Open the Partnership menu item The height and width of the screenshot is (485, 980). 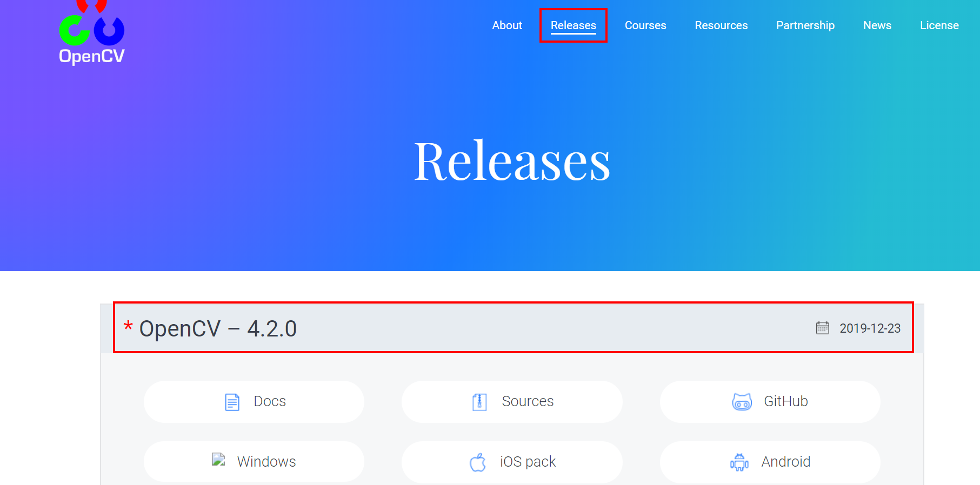(x=805, y=25)
